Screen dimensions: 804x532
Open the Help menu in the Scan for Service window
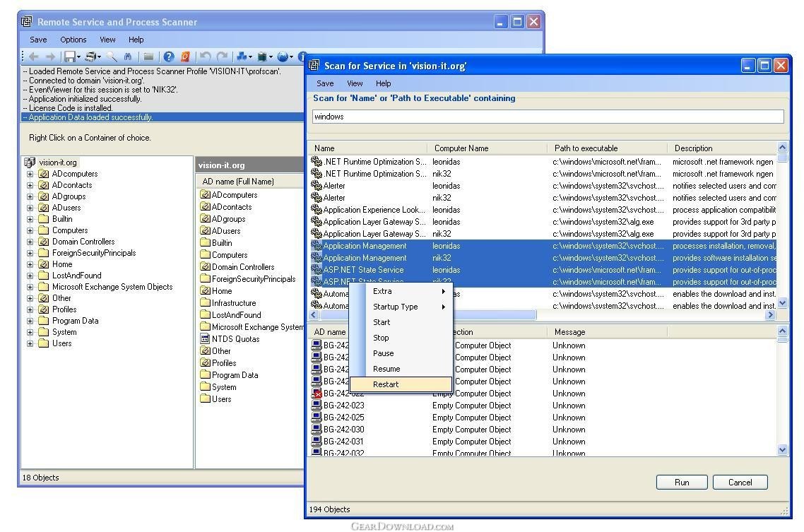pyautogui.click(x=383, y=83)
